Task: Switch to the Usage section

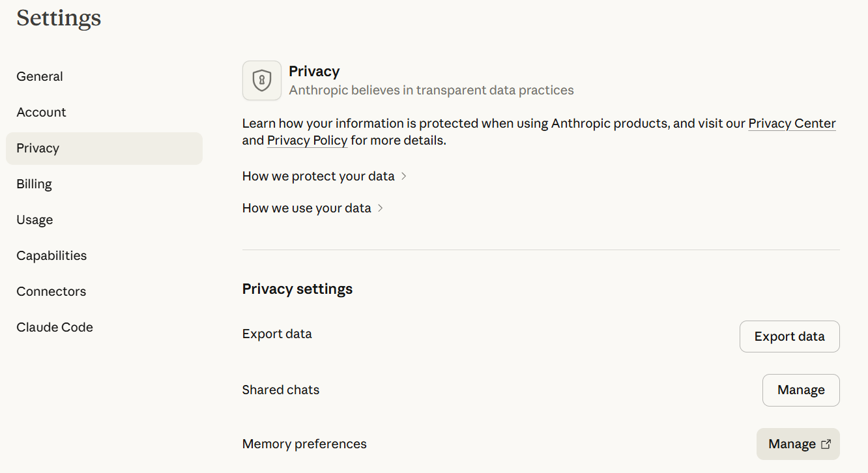Action: (35, 220)
